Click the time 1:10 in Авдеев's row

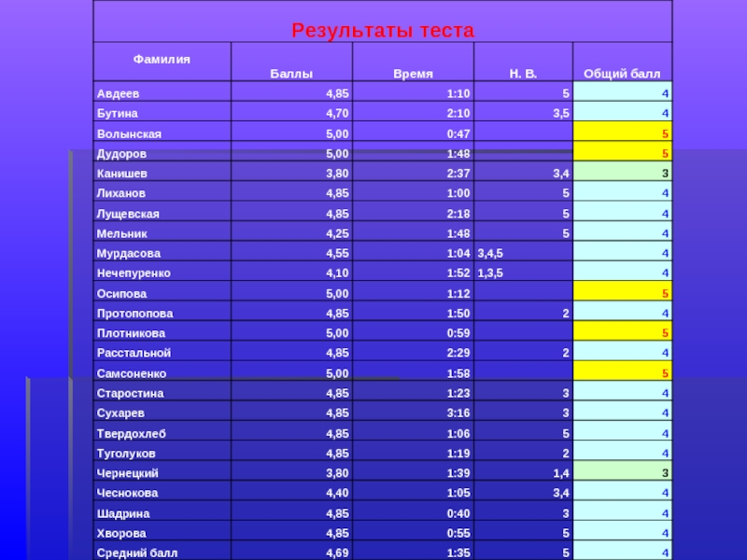pyautogui.click(x=458, y=93)
